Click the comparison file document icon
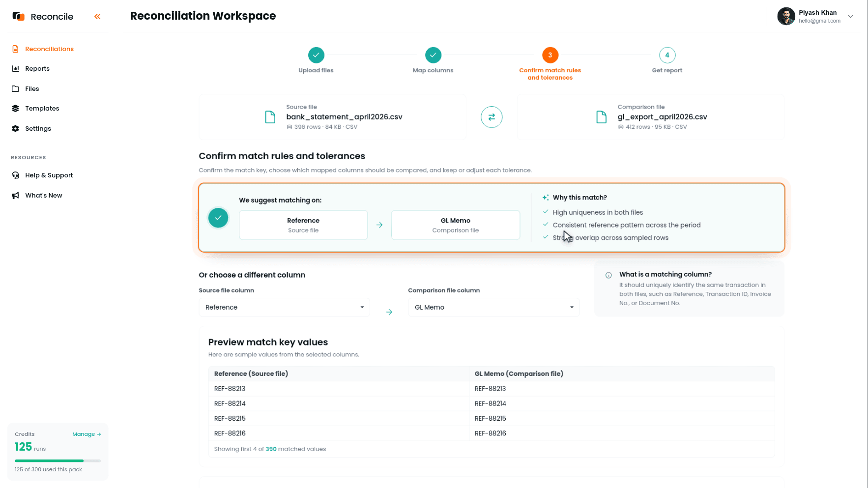 click(x=602, y=117)
